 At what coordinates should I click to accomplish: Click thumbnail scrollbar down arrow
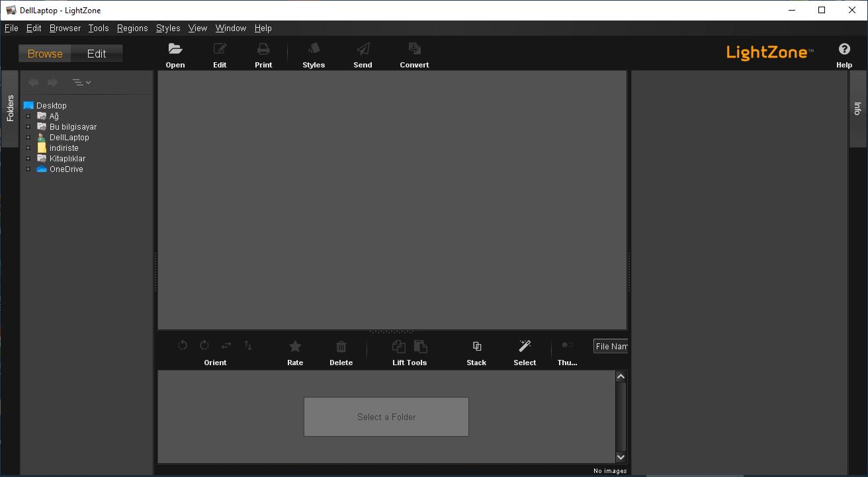coord(621,457)
